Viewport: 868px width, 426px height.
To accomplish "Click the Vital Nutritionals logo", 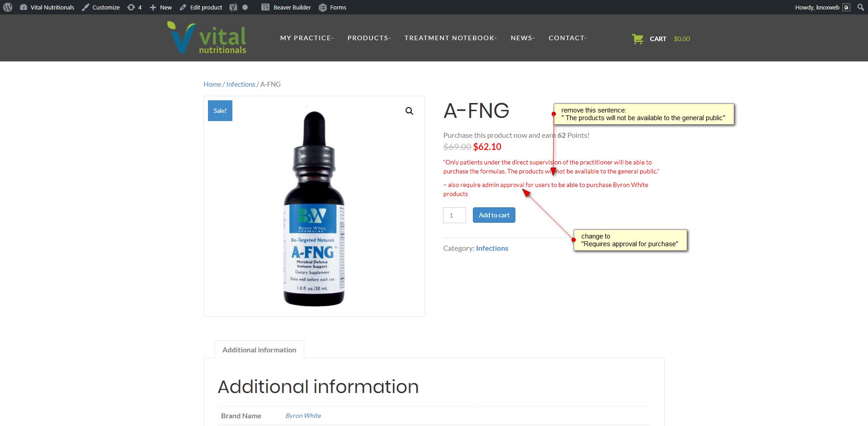I will pyautogui.click(x=207, y=38).
